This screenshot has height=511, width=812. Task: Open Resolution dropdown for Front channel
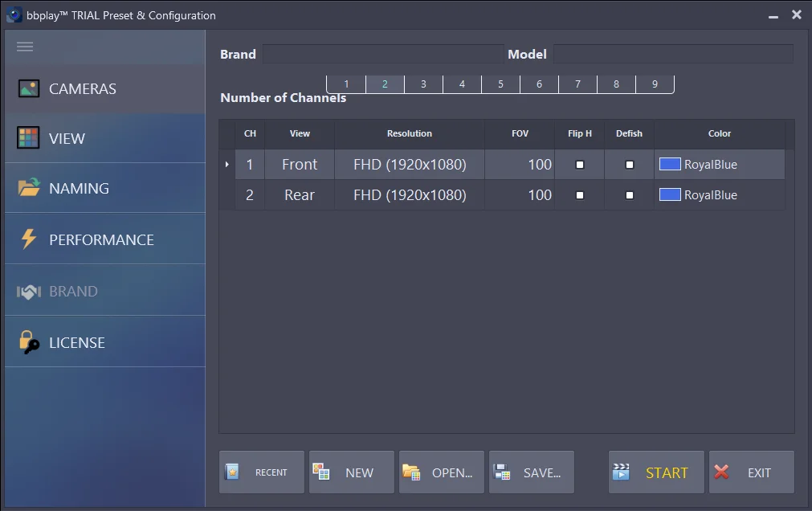click(x=410, y=165)
